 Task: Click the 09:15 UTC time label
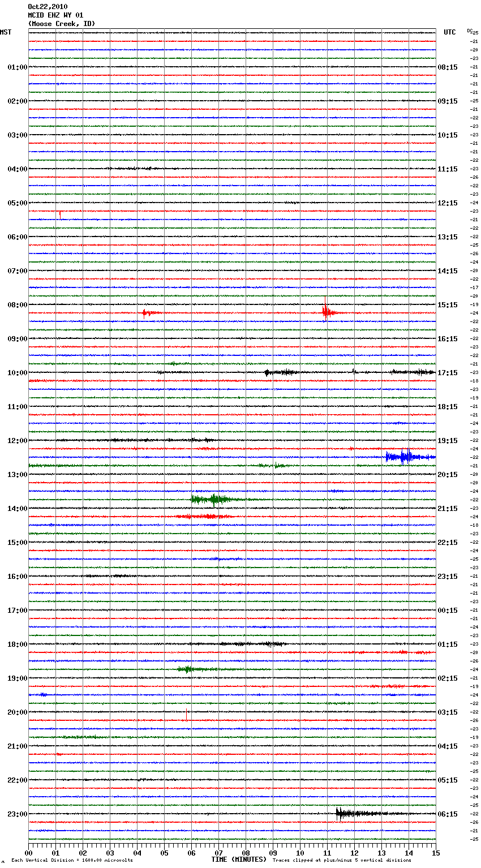[448, 101]
